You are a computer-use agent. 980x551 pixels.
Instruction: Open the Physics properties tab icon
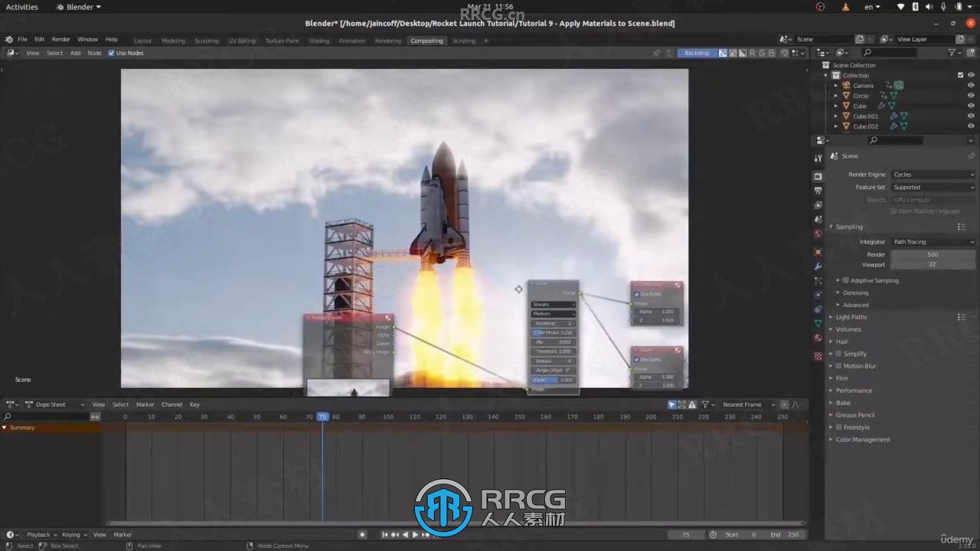(818, 295)
